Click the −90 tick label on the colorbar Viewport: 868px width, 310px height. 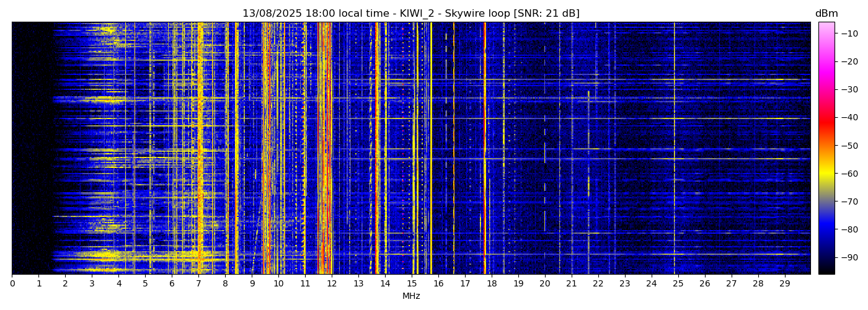click(843, 257)
